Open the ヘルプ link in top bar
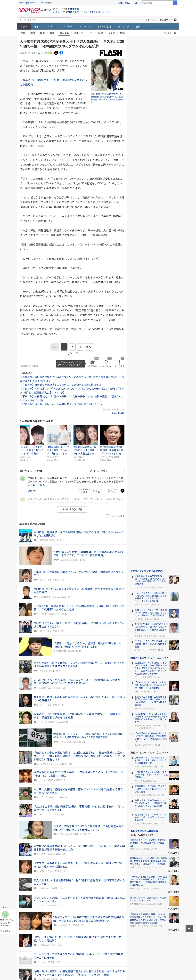The width and height of the screenshot is (196, 980). coord(136,3)
